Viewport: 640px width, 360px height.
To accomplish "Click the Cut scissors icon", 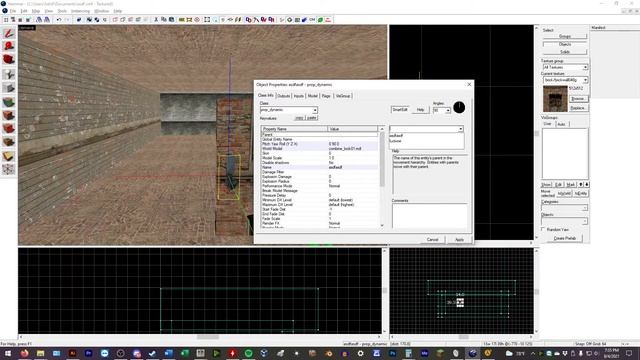I will coord(156,20).
